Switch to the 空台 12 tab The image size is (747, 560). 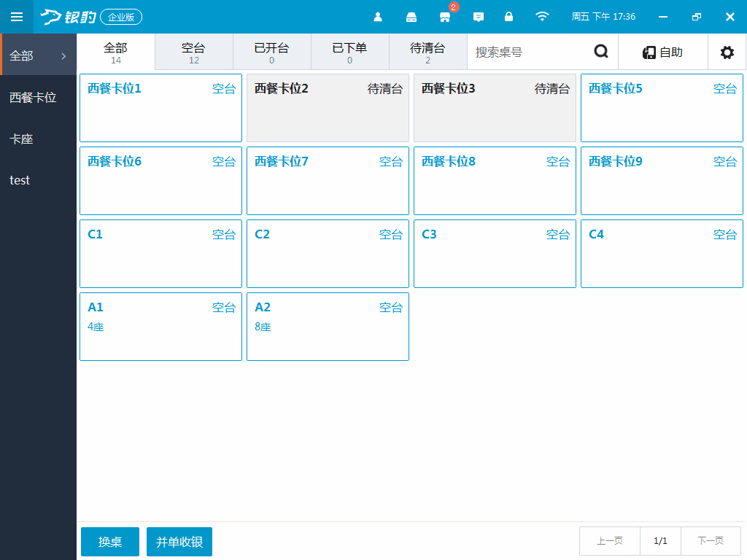click(193, 52)
